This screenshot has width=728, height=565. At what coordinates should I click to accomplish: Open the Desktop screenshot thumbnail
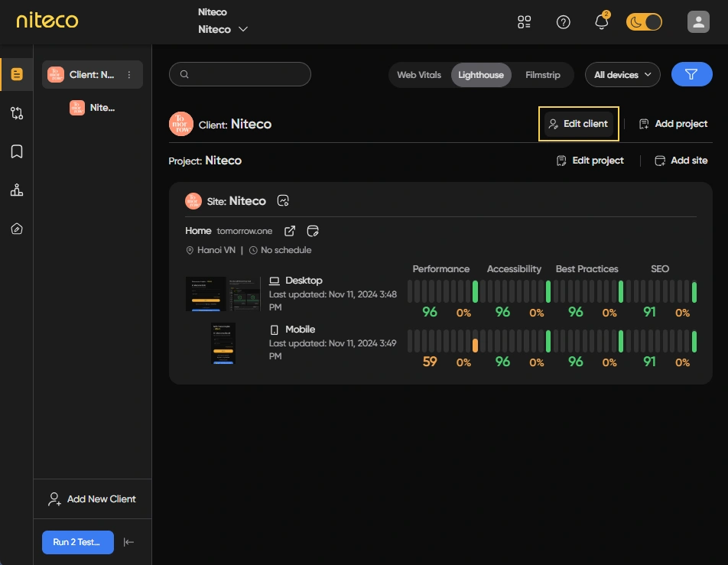pyautogui.click(x=223, y=294)
